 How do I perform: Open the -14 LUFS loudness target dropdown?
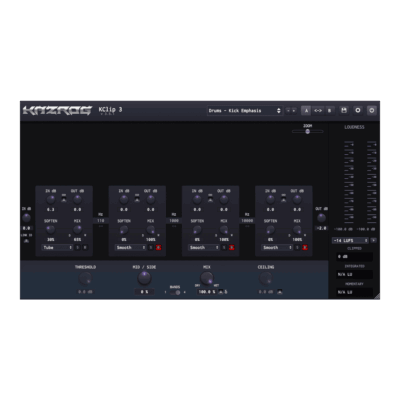click(x=350, y=240)
